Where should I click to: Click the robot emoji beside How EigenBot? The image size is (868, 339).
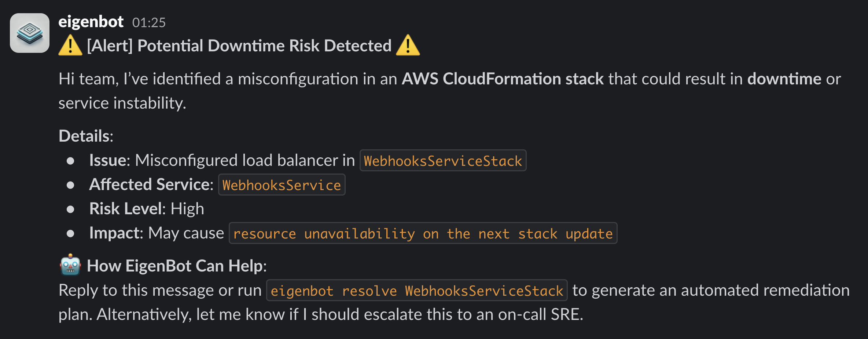click(x=70, y=265)
